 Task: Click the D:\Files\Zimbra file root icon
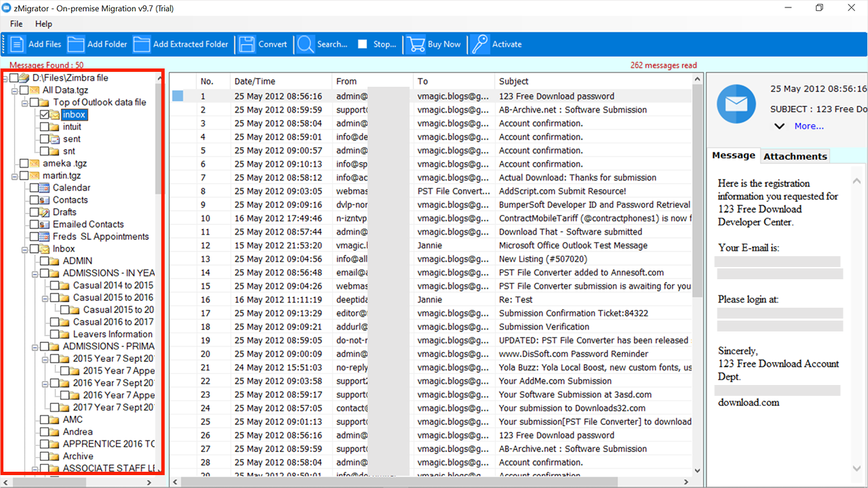click(25, 78)
